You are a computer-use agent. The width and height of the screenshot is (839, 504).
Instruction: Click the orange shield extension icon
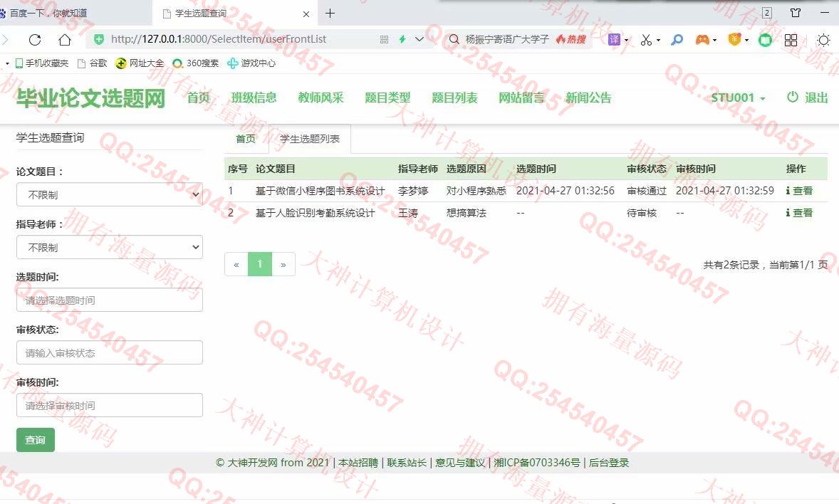pos(735,39)
